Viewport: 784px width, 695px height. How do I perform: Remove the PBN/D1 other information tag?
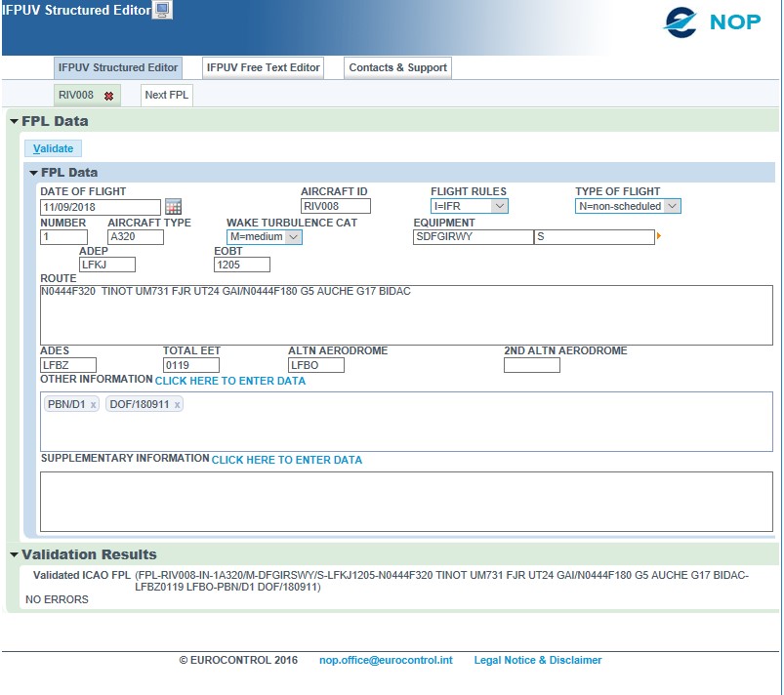pos(93,405)
